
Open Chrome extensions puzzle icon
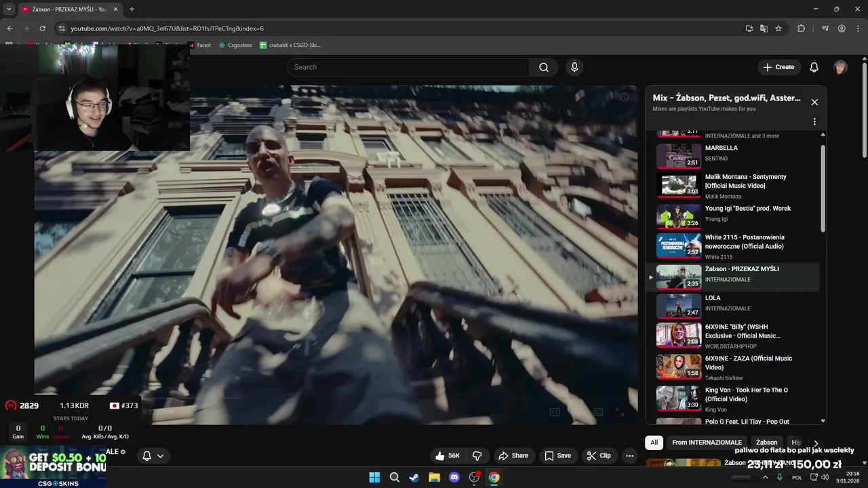[x=802, y=28]
